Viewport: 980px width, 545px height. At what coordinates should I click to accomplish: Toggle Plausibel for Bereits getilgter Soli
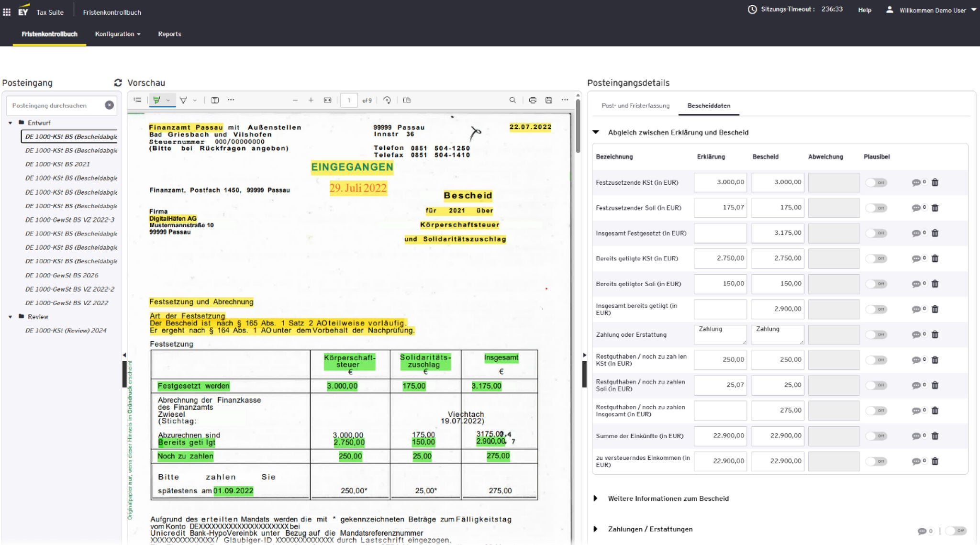(876, 284)
